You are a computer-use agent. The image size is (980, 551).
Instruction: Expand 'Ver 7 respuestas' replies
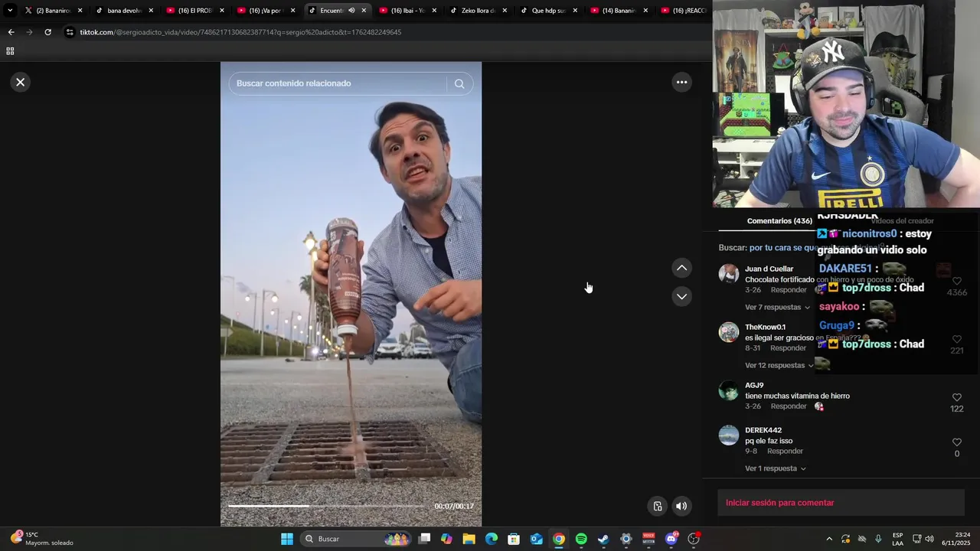click(777, 307)
